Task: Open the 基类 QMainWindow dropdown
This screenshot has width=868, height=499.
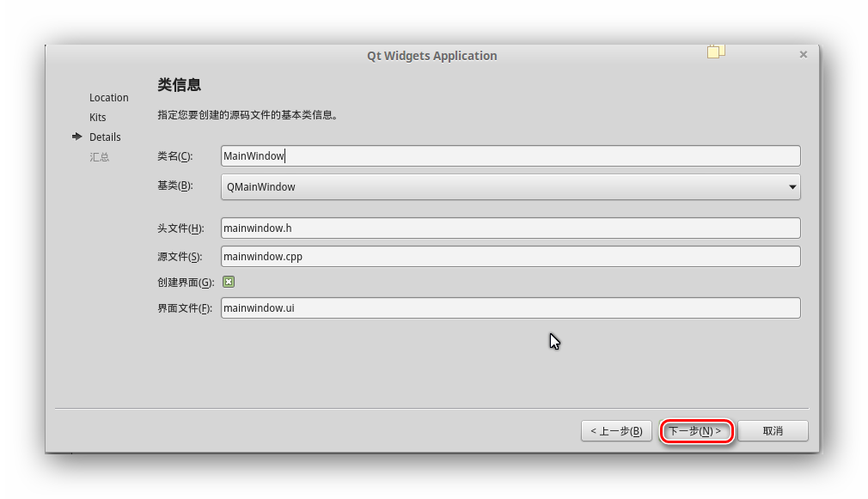Action: (510, 187)
